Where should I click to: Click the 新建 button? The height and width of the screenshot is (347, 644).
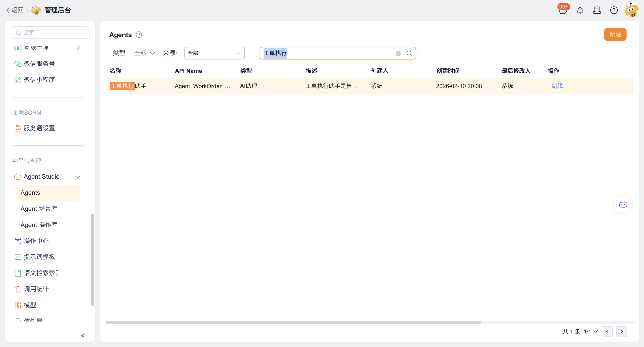[615, 34]
